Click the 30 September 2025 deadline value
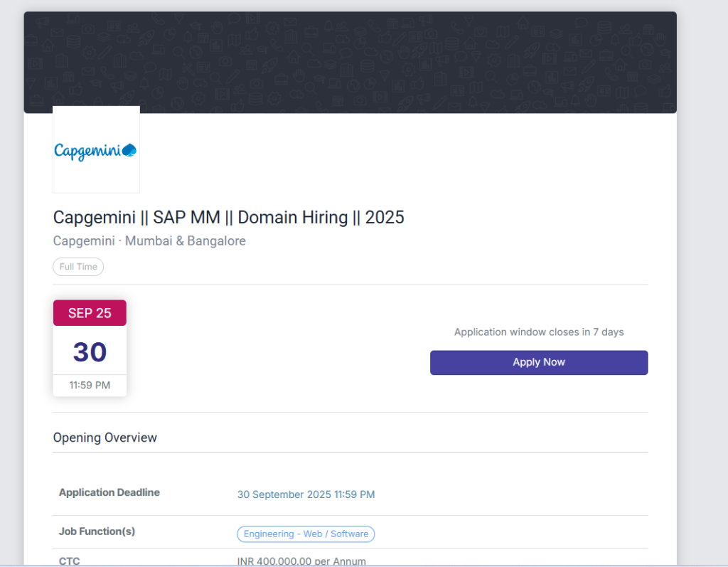Screen dimensions: 728x567 click(306, 494)
